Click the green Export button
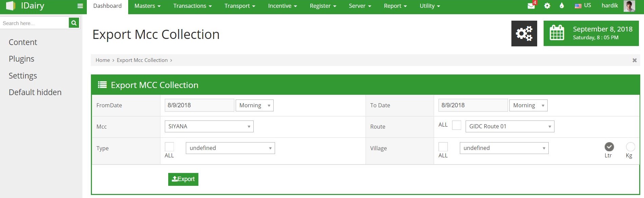 click(x=183, y=179)
